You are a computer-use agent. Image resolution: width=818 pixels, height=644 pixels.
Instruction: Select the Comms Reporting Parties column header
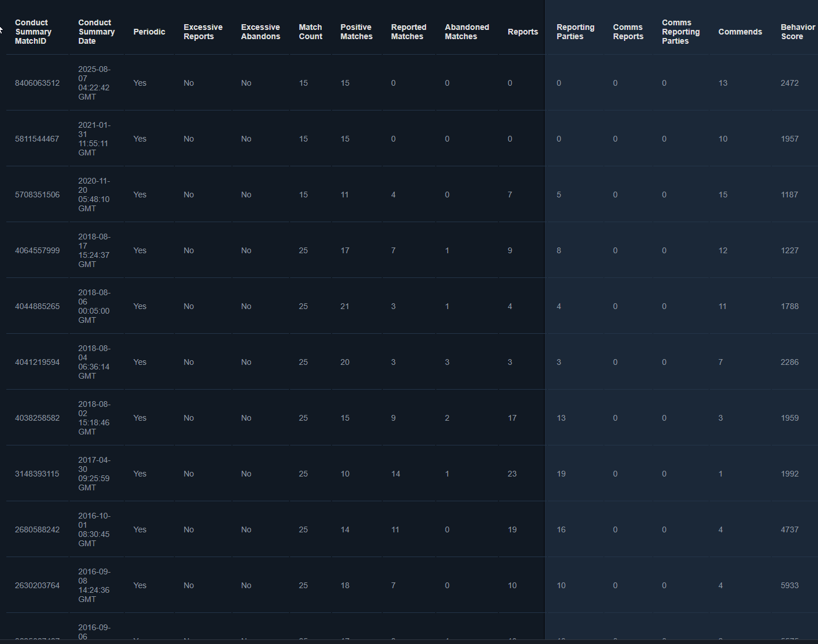pos(681,32)
